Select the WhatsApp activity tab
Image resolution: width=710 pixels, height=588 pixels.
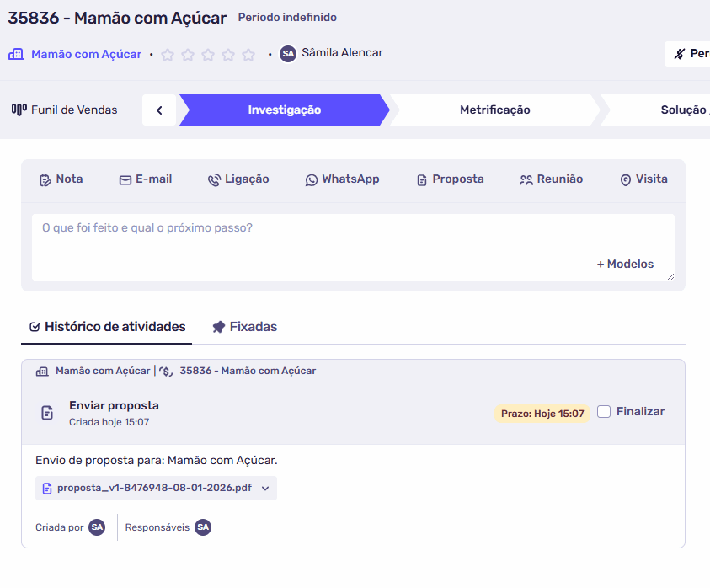coord(342,179)
